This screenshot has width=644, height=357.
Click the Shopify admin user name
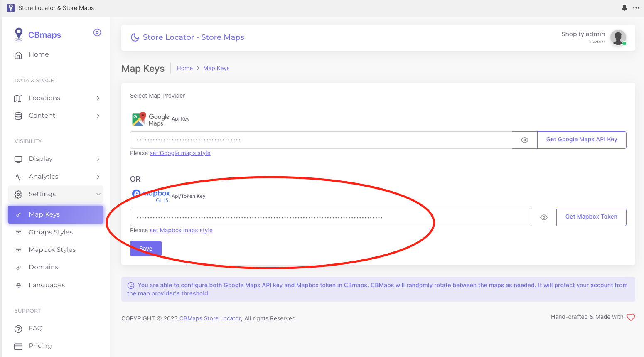tap(583, 34)
